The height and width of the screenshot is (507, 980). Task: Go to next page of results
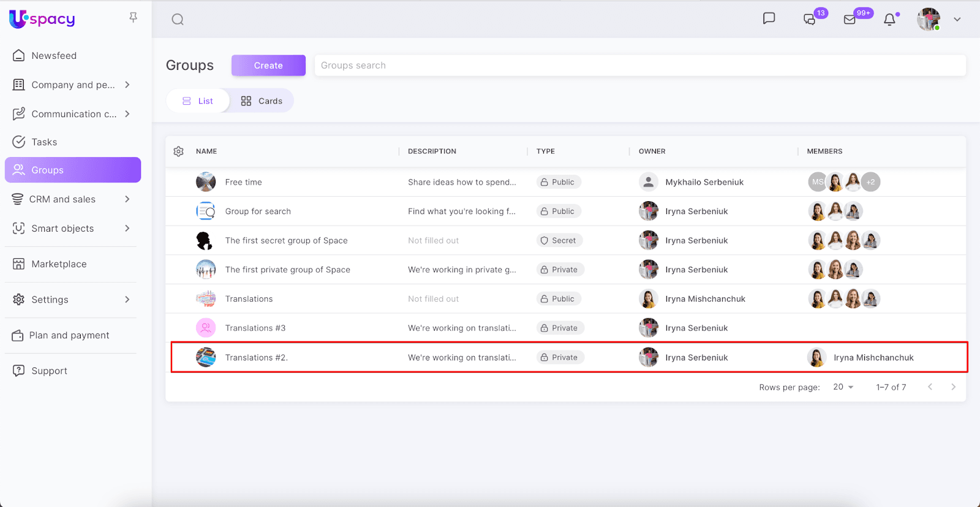pyautogui.click(x=953, y=387)
